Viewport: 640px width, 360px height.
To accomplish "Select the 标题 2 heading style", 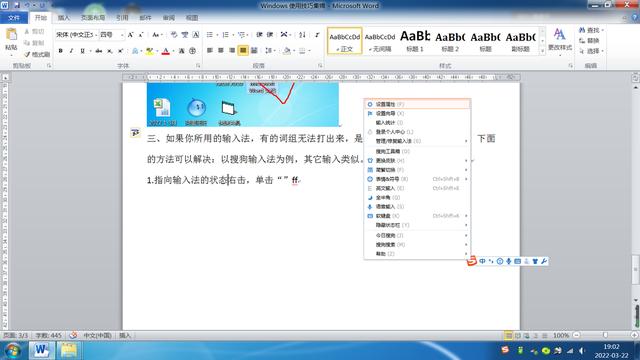I will pos(450,41).
